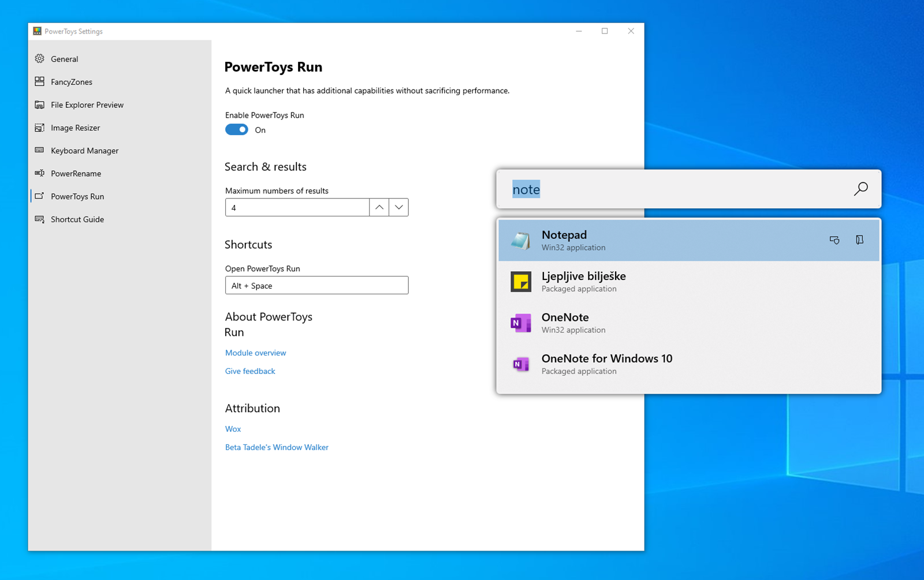
Task: Minimize the PowerToys Settings window
Action: click(x=579, y=31)
